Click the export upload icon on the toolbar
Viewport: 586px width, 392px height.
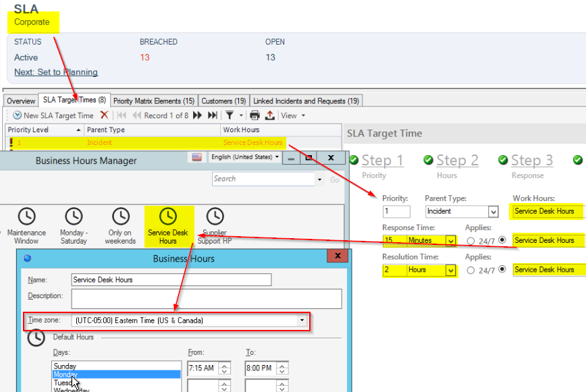click(x=269, y=115)
